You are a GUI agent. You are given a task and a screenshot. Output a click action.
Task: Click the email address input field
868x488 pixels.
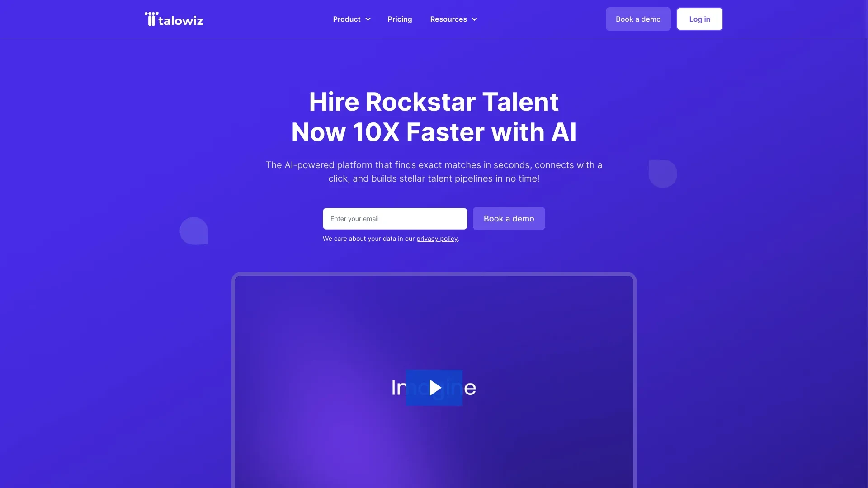point(394,218)
